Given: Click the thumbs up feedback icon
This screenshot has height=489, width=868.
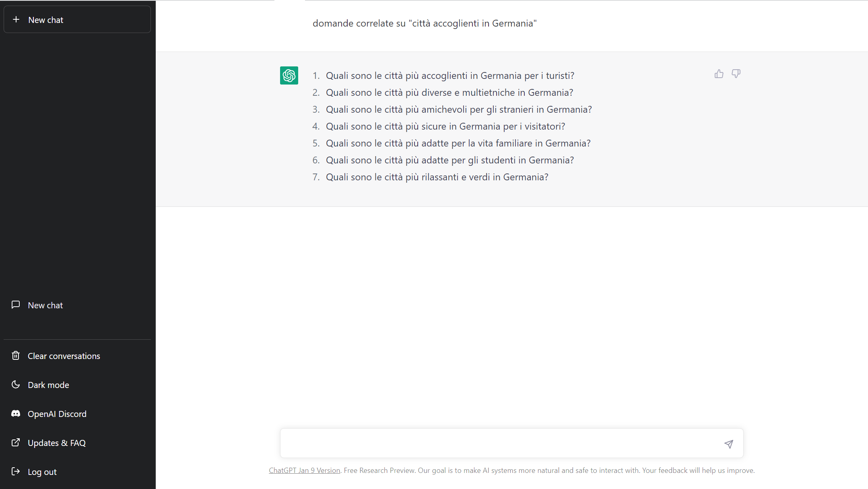Looking at the screenshot, I should click(719, 74).
